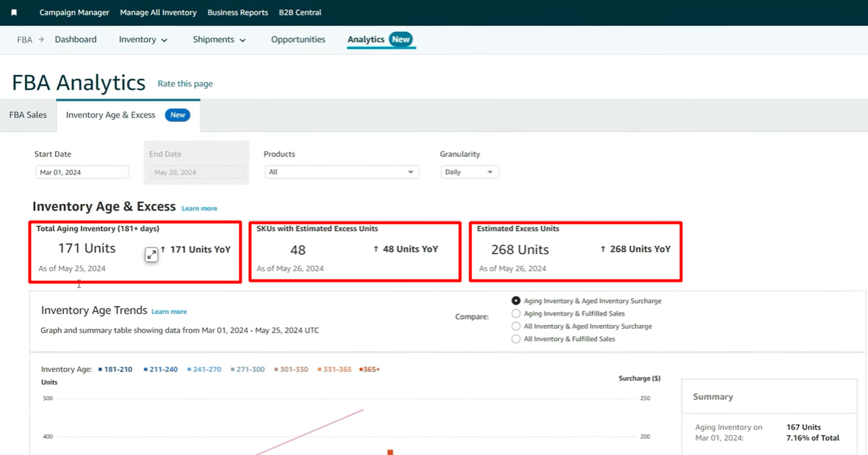The image size is (868, 455).
Task: Click Learn more beside Inventory Age & Excess
Action: (199, 208)
